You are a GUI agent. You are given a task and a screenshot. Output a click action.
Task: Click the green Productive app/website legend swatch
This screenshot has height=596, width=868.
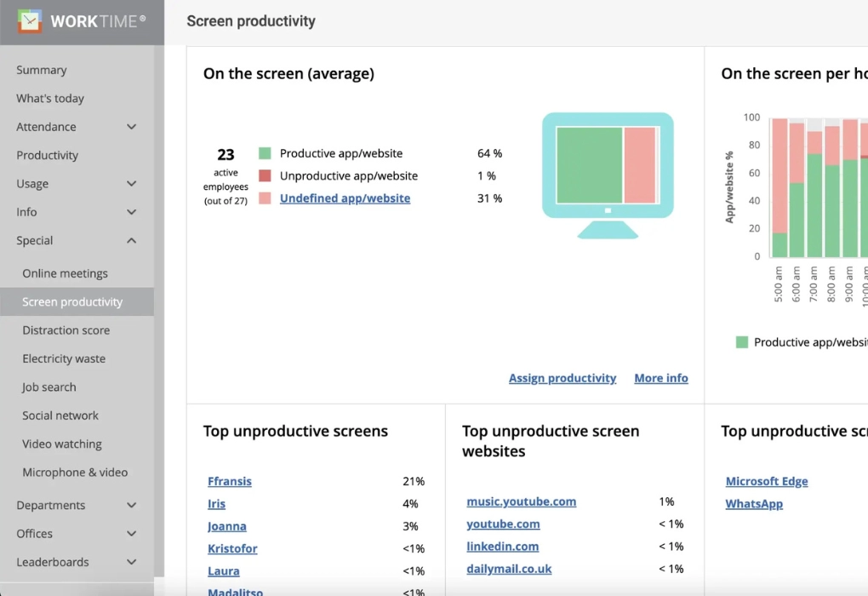click(265, 153)
